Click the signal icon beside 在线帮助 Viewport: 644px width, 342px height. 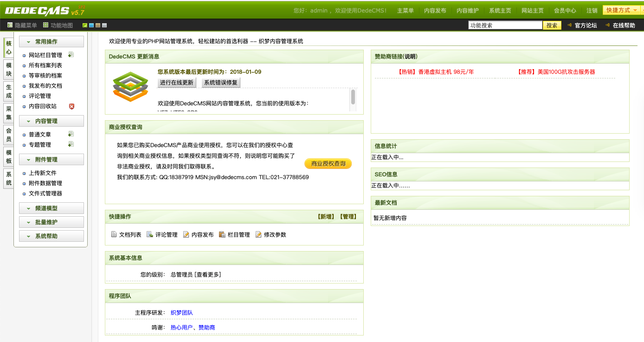pyautogui.click(x=608, y=26)
